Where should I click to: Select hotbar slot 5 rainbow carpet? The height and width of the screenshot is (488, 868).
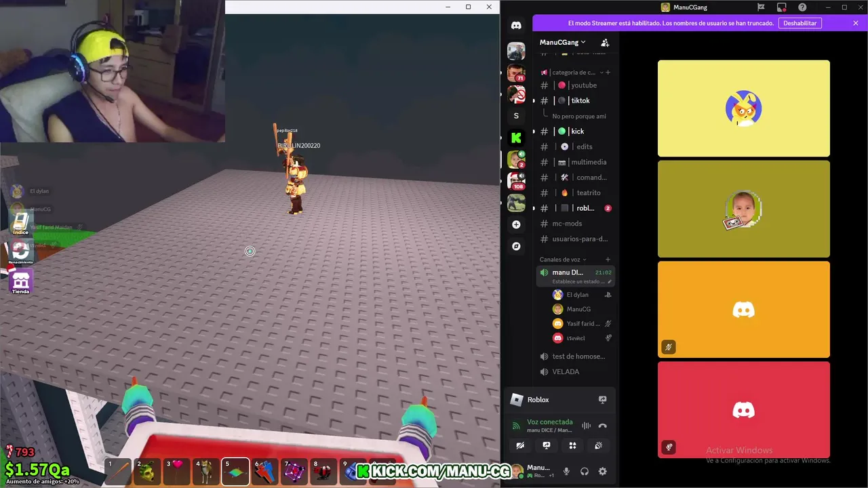click(235, 472)
